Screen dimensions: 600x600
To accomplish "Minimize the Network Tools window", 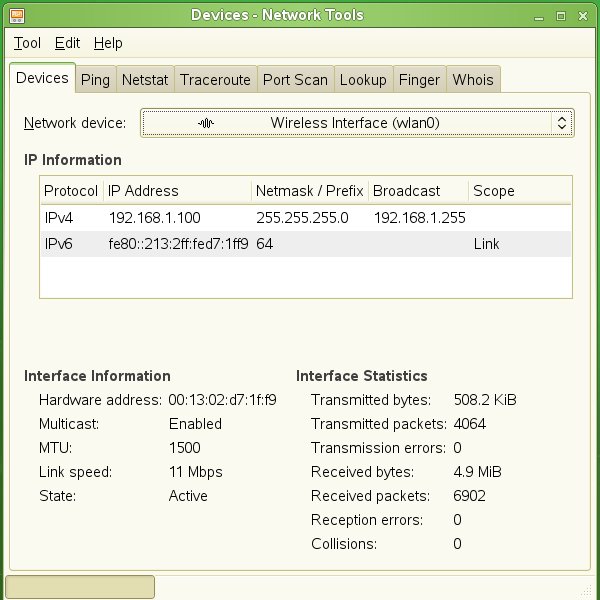I will (x=539, y=16).
